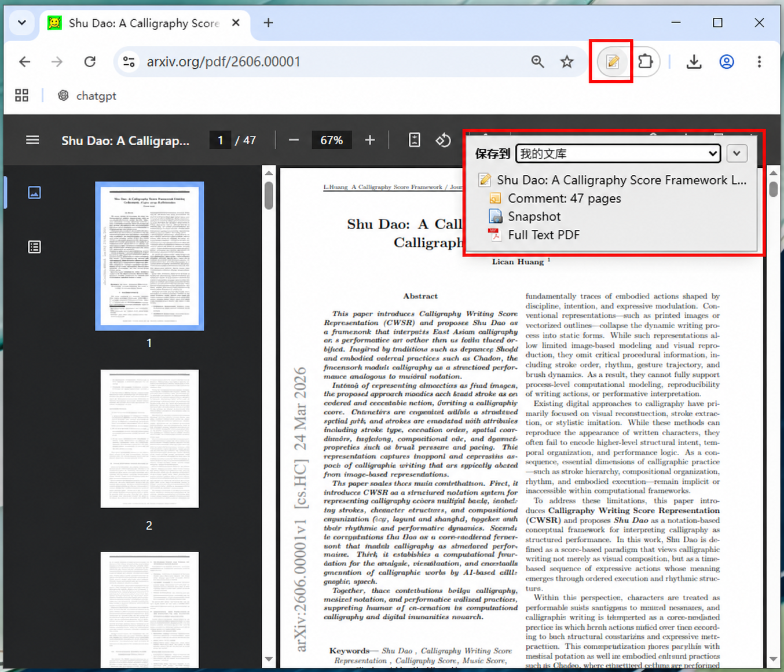Go back to the previous page
Screen dimensions: 784x672
25,61
